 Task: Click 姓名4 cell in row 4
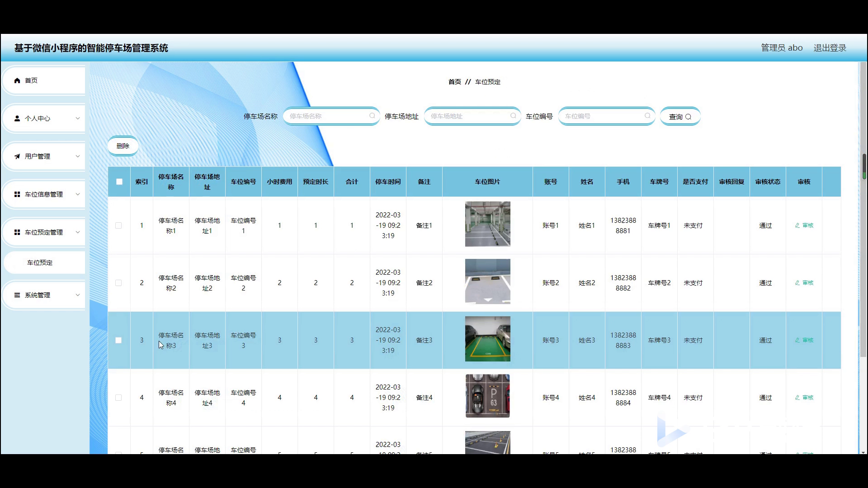pos(587,398)
